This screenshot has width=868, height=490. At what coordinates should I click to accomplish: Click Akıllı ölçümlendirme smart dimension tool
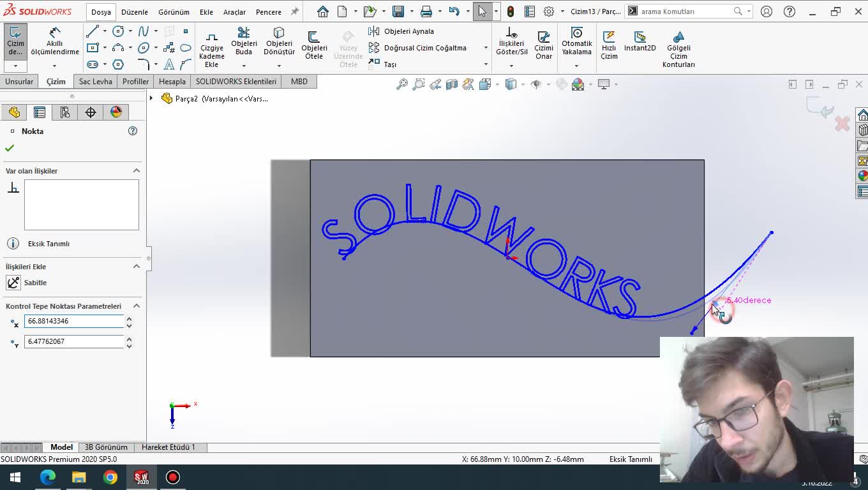55,41
